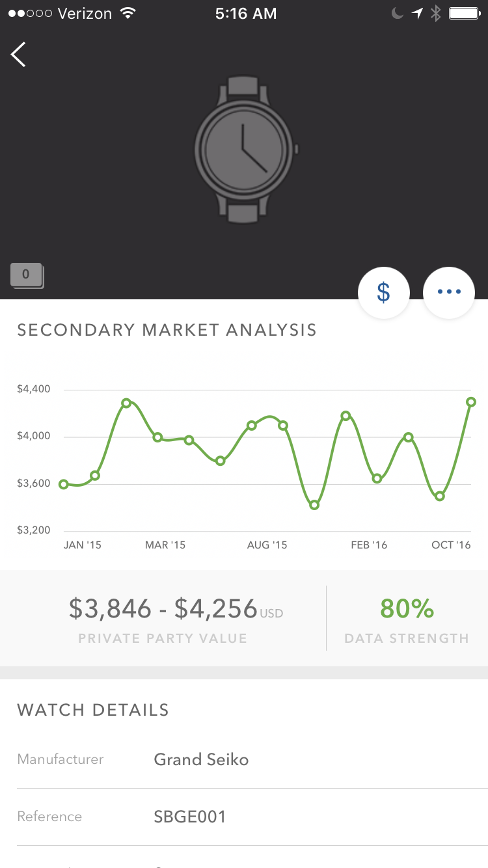Tap the Bluetooth icon in status bar
488x868 pixels.
pyautogui.click(x=436, y=14)
